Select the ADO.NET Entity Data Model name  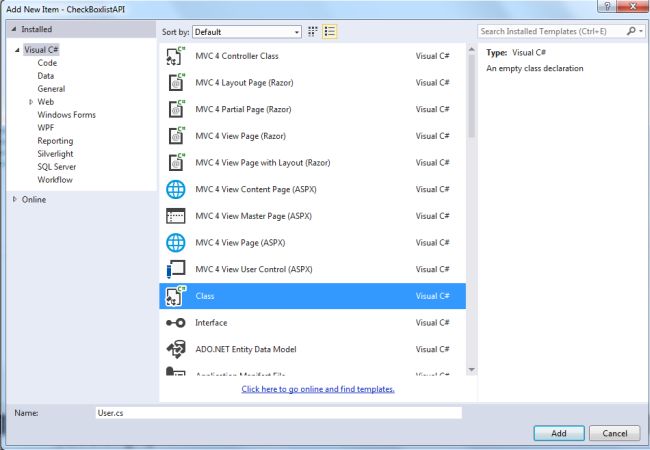click(246, 349)
